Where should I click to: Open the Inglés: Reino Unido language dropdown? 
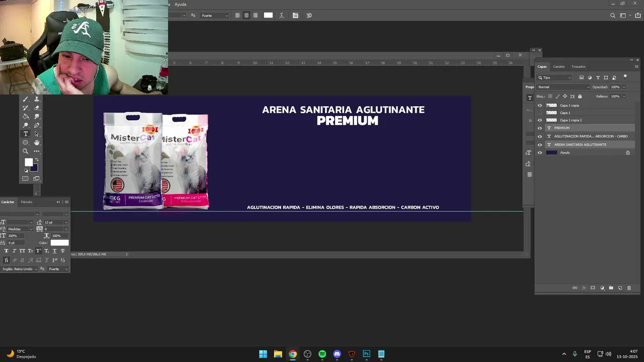click(x=19, y=269)
